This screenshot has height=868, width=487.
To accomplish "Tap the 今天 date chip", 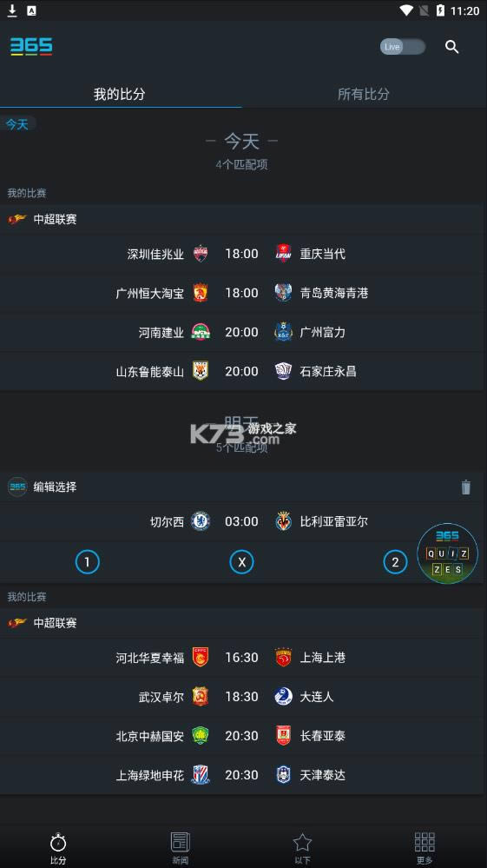I will pyautogui.click(x=17, y=124).
